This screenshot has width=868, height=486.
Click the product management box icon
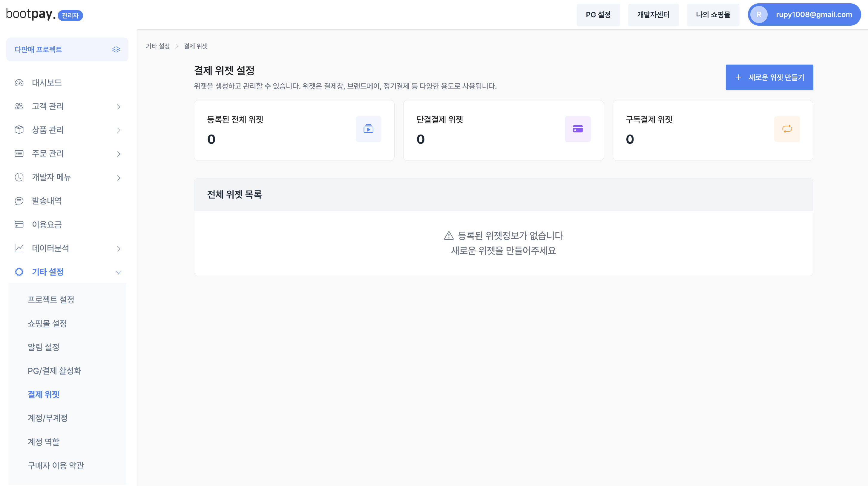point(19,130)
